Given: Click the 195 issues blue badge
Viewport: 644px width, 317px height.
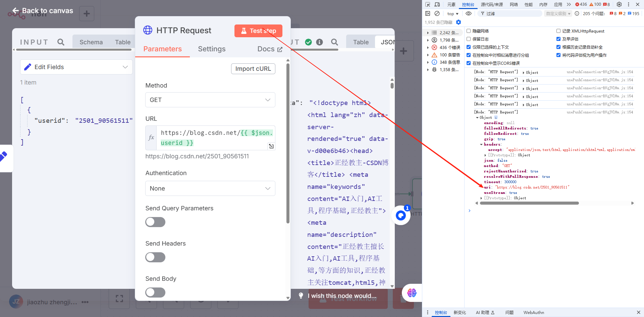Looking at the screenshot, I should tap(634, 13).
